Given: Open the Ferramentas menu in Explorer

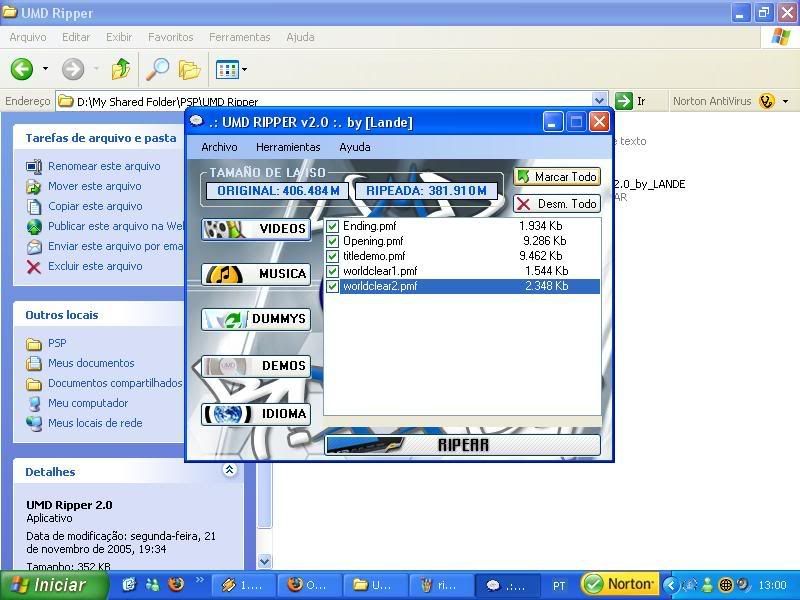Looking at the screenshot, I should click(239, 37).
